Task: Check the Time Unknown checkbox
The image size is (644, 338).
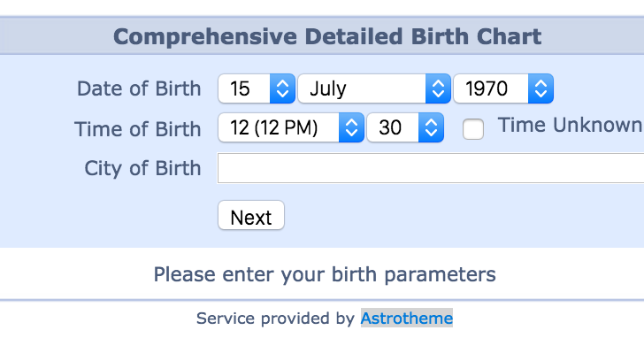Action: pos(473,129)
